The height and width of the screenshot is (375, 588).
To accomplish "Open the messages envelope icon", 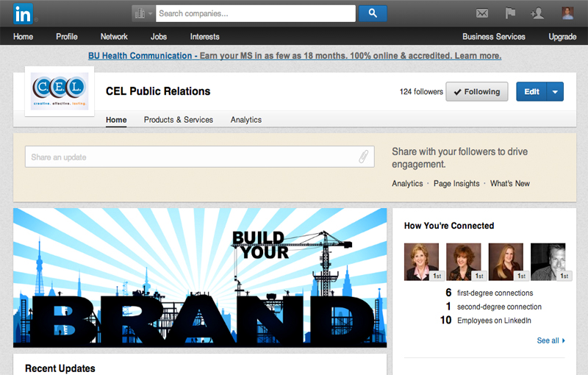I will (482, 13).
